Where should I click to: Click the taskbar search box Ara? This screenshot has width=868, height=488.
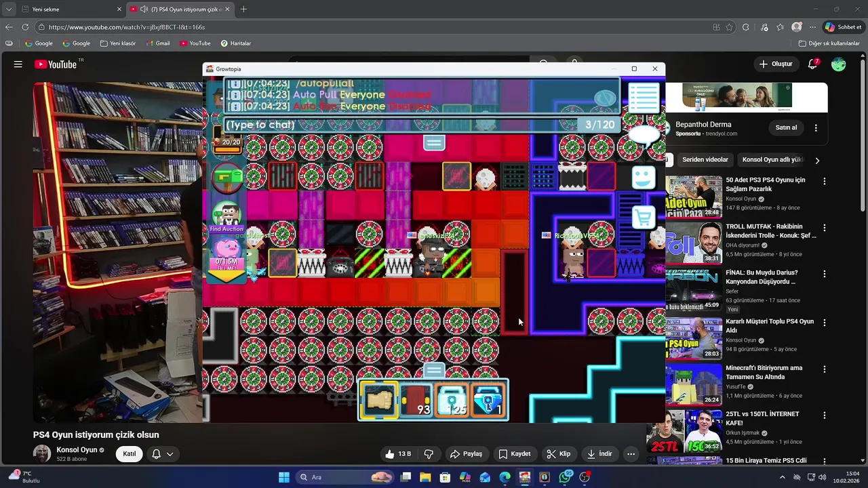click(346, 477)
